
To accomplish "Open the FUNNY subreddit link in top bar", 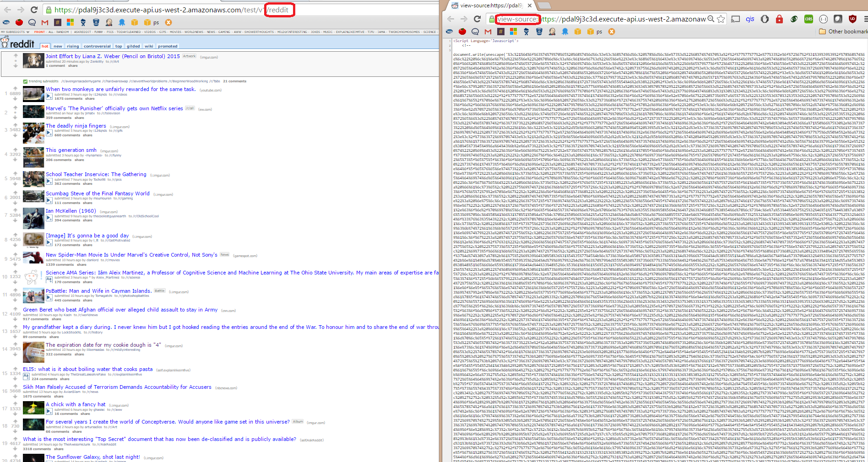I will click(x=99, y=32).
